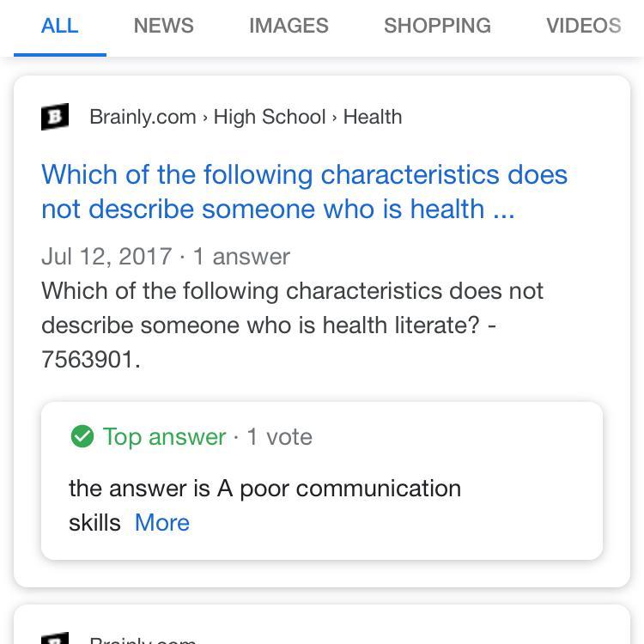Viewport: 644px width, 644px height.
Task: Click the green Top answer checkmark icon
Action: (x=82, y=437)
